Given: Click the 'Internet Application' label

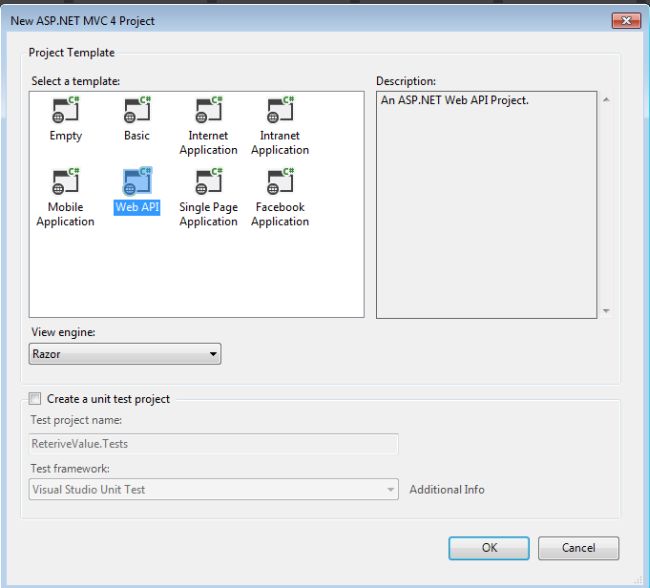Looking at the screenshot, I should (x=209, y=143).
